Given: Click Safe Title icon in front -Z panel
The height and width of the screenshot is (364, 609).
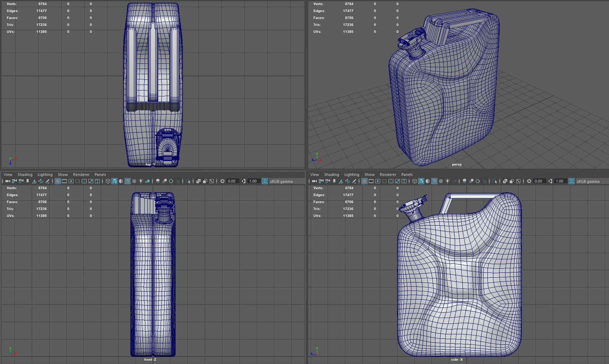Looking at the screenshot, I should tap(97, 181).
